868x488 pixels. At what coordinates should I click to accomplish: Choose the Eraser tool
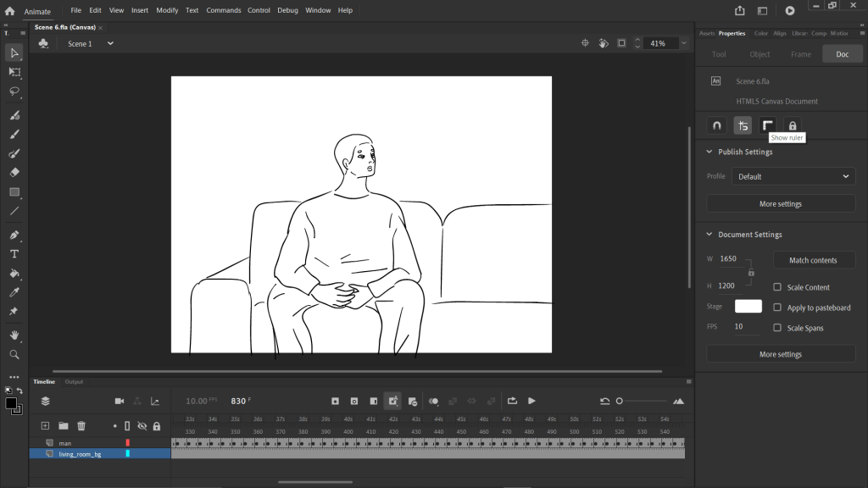(x=14, y=173)
